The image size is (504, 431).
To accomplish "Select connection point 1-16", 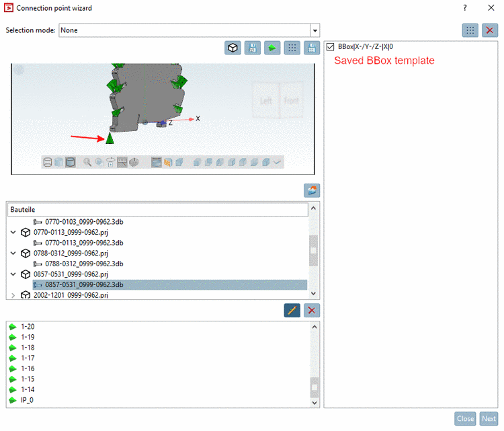I will point(28,368).
